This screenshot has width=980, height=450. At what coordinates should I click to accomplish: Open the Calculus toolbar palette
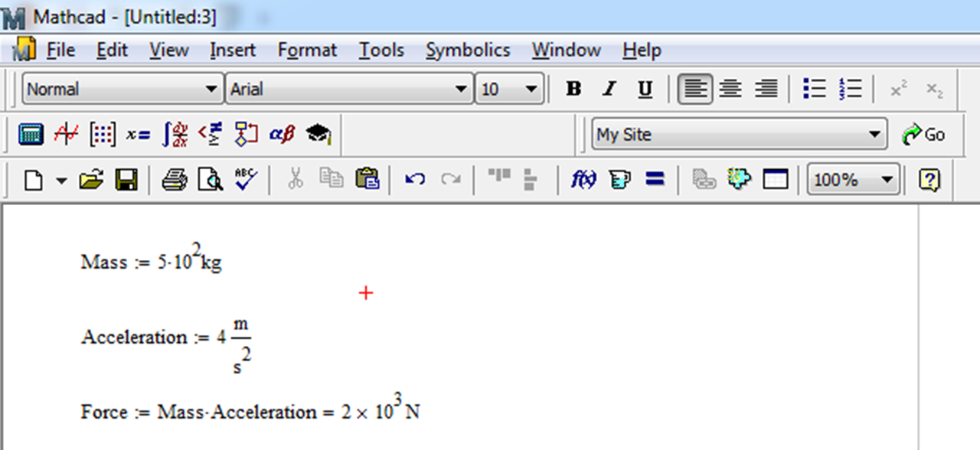174,134
